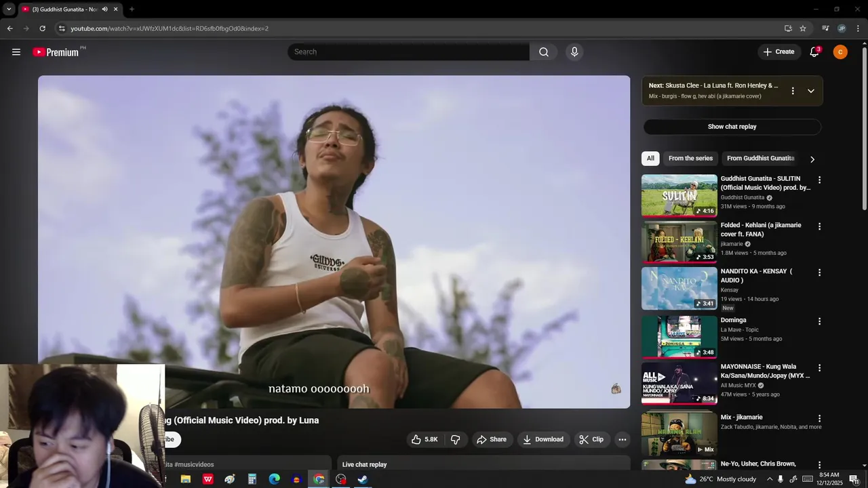The height and width of the screenshot is (488, 868).
Task: Open a new browser tab
Action: (x=132, y=9)
